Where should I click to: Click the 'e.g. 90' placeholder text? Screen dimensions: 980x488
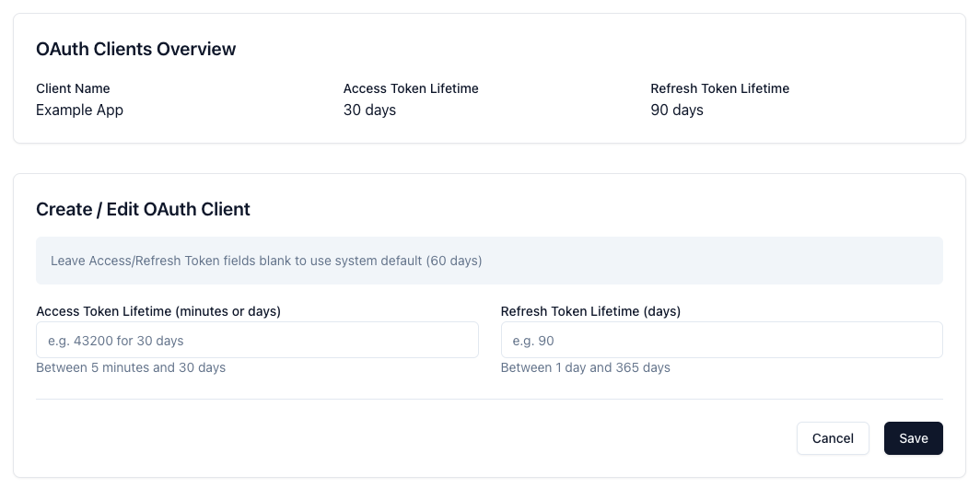533,341
